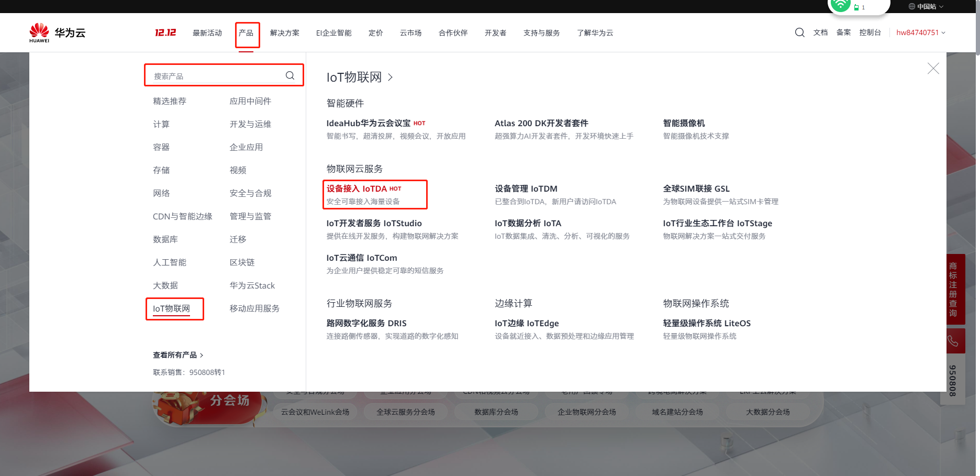Click the Huawei Cloud logo

tap(57, 32)
